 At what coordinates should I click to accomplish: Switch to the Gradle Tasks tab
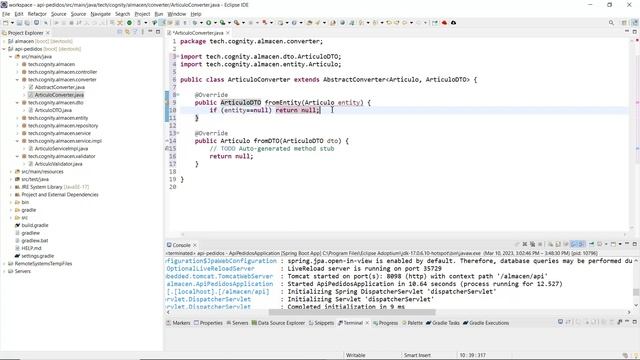pos(442,323)
